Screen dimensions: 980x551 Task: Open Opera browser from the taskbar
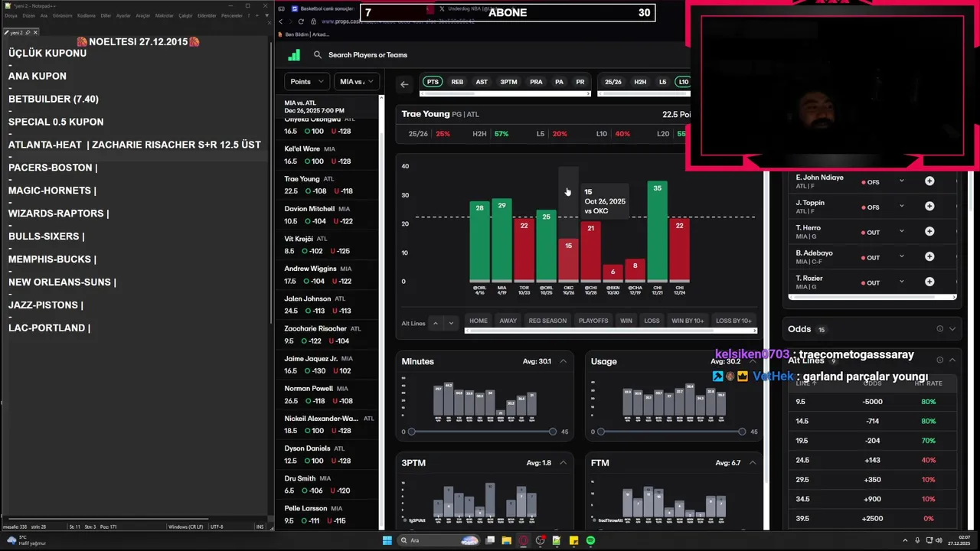(524, 540)
